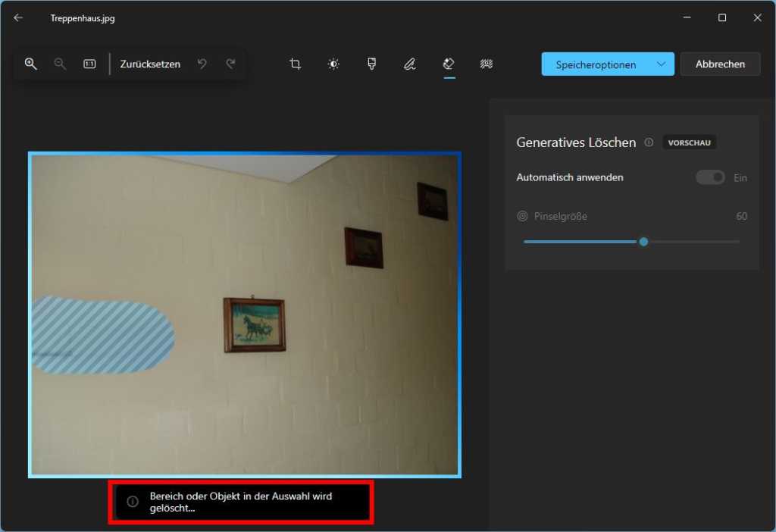Zoom into the photo
Image resolution: width=776 pixels, height=532 pixels.
31,64
